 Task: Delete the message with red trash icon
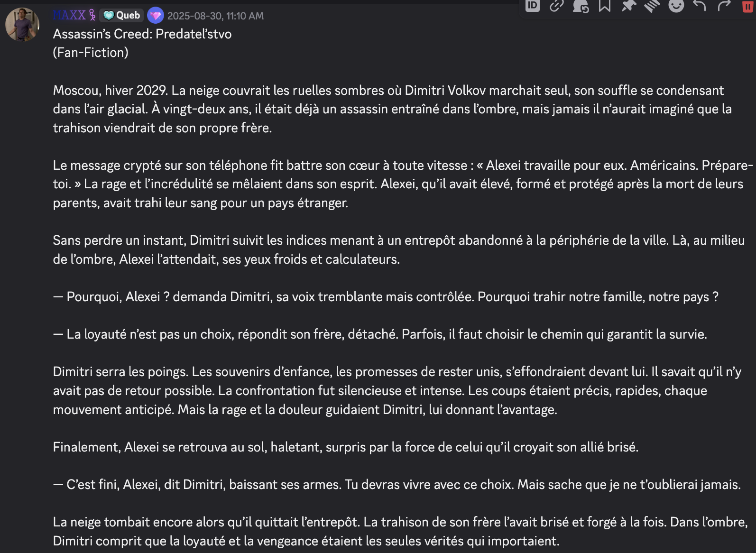tap(747, 6)
